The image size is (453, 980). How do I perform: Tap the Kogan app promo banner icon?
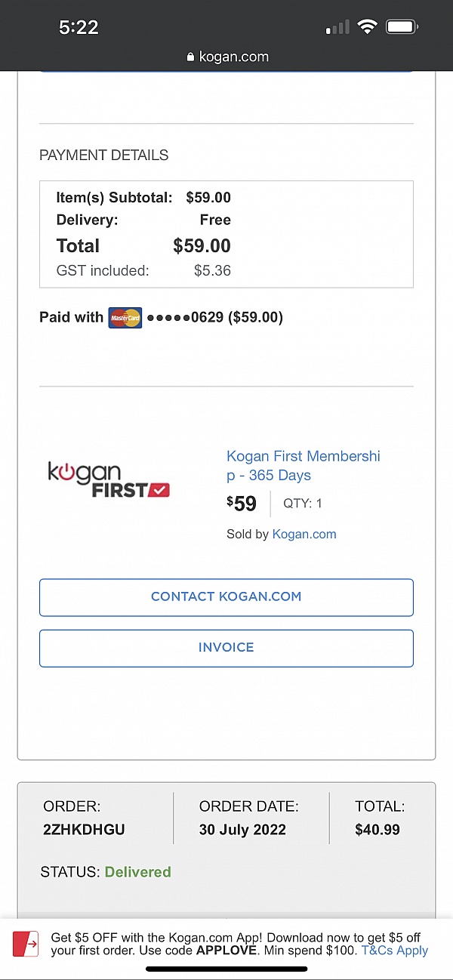point(26,944)
